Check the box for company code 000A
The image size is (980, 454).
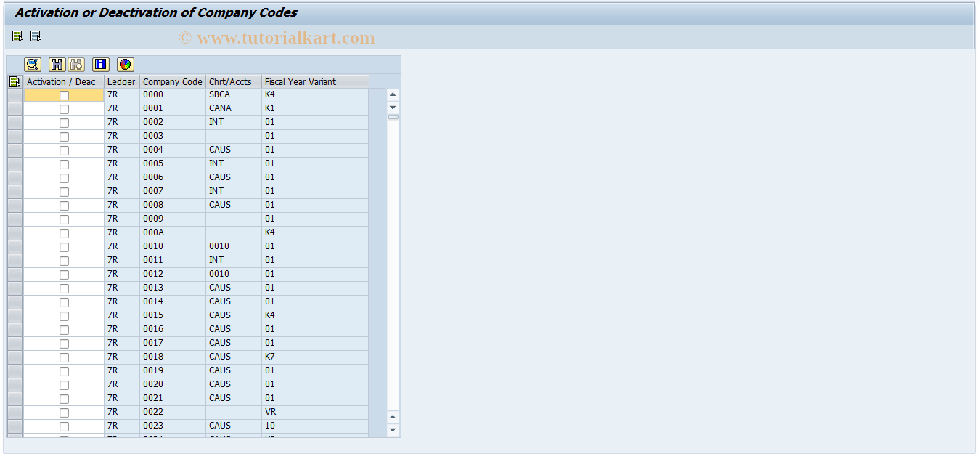[64, 233]
